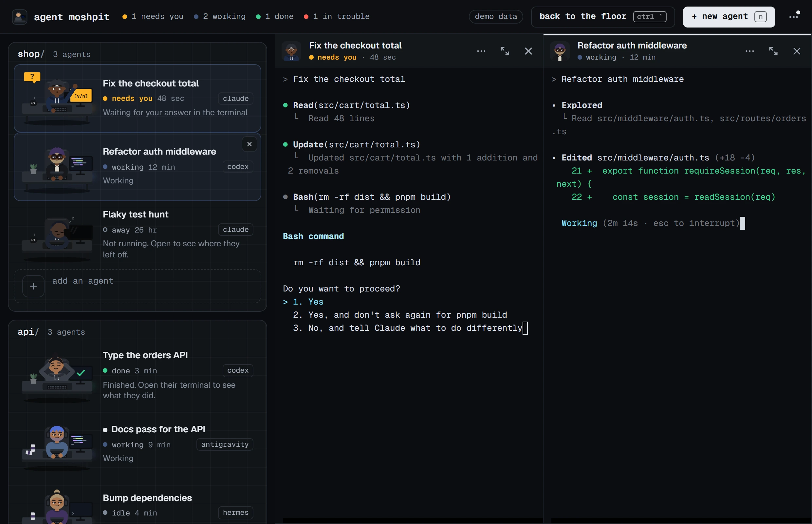
Task: Open the Fix the checkout total panel's more options
Action: [481, 51]
